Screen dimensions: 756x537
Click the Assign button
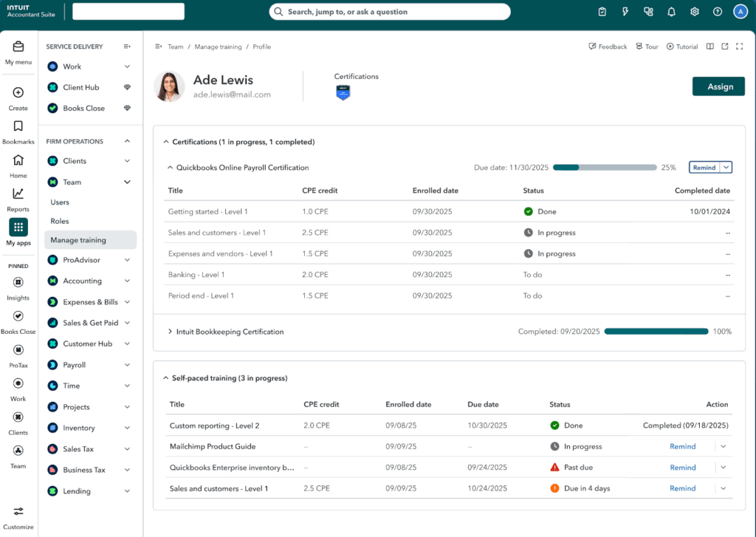(719, 86)
